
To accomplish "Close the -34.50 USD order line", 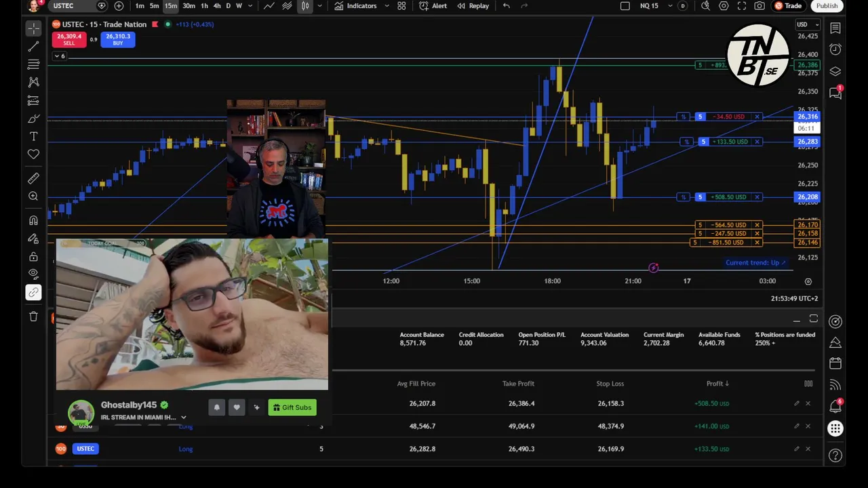I will [x=757, y=117].
